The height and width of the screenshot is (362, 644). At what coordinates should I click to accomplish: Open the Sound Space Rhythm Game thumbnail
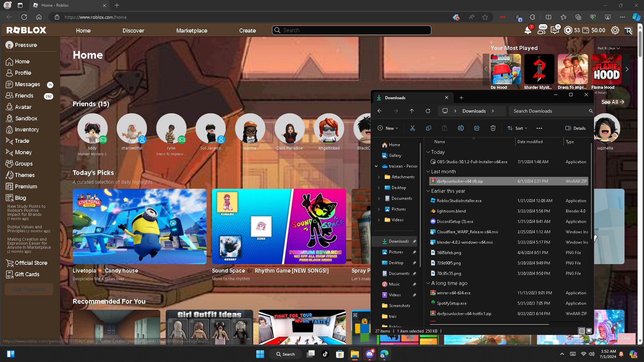pos(279,226)
